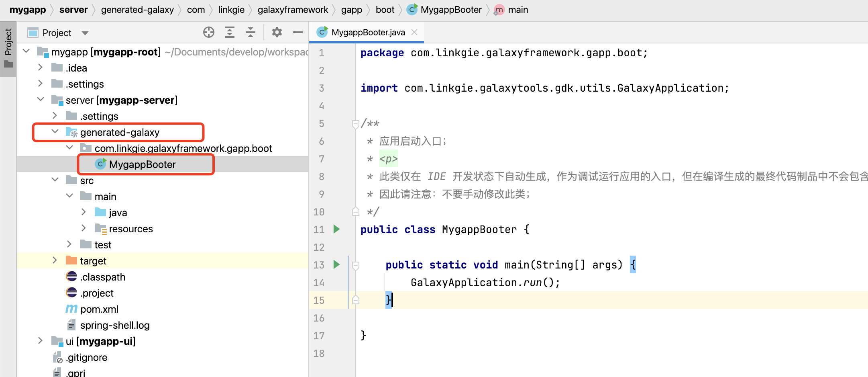
Task: Click the main method breadcrumb
Action: coord(511,10)
